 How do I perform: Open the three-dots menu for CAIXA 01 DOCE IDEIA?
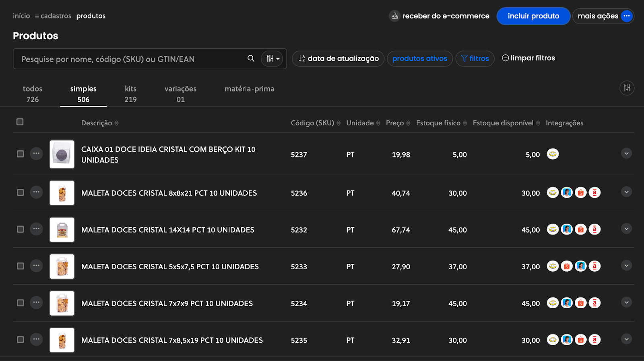click(36, 154)
